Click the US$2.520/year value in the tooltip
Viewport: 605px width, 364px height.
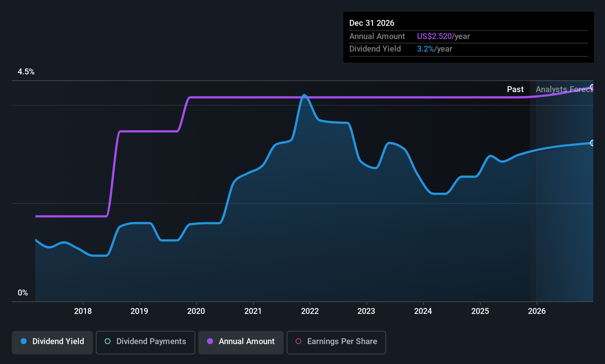tap(443, 36)
